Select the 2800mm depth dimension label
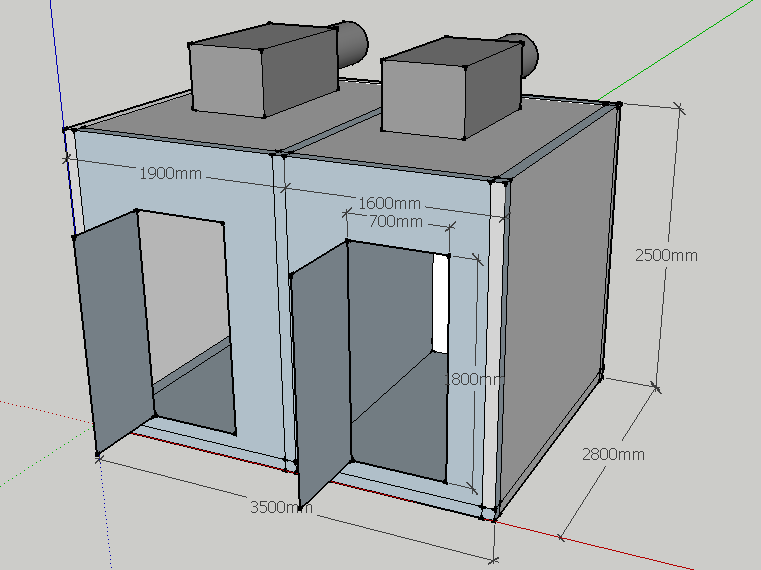 tap(613, 454)
